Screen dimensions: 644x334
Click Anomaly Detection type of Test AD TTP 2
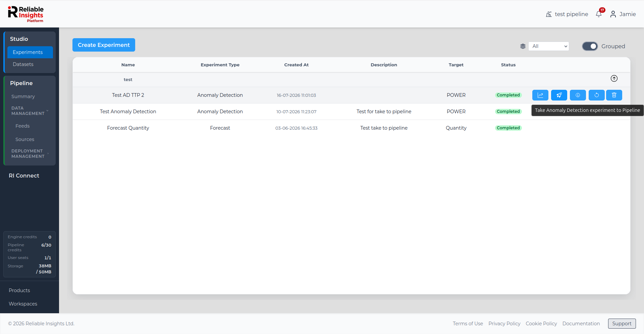[220, 95]
